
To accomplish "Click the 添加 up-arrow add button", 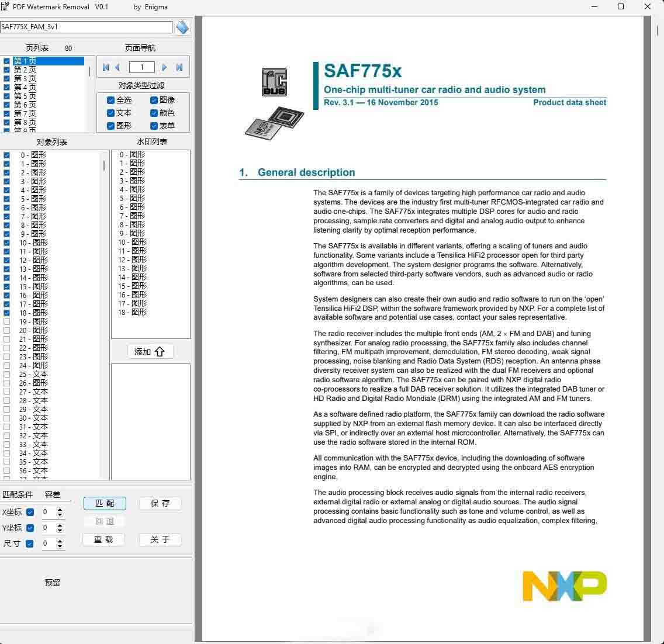I will click(150, 352).
